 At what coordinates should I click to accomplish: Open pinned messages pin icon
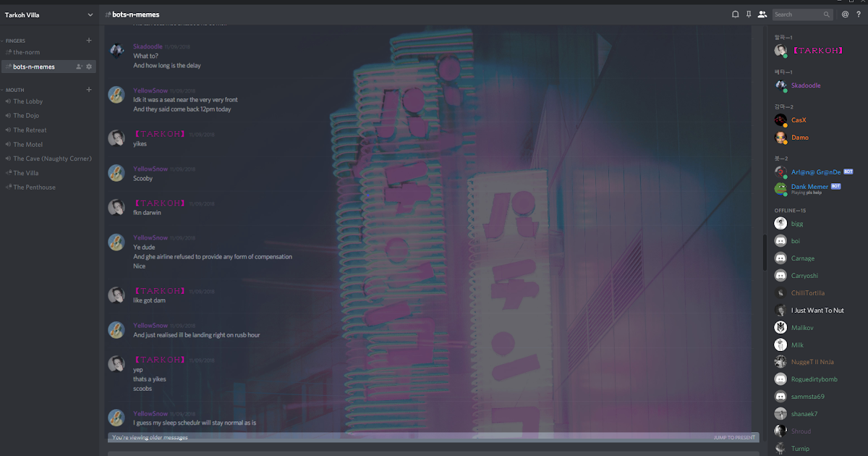(749, 14)
